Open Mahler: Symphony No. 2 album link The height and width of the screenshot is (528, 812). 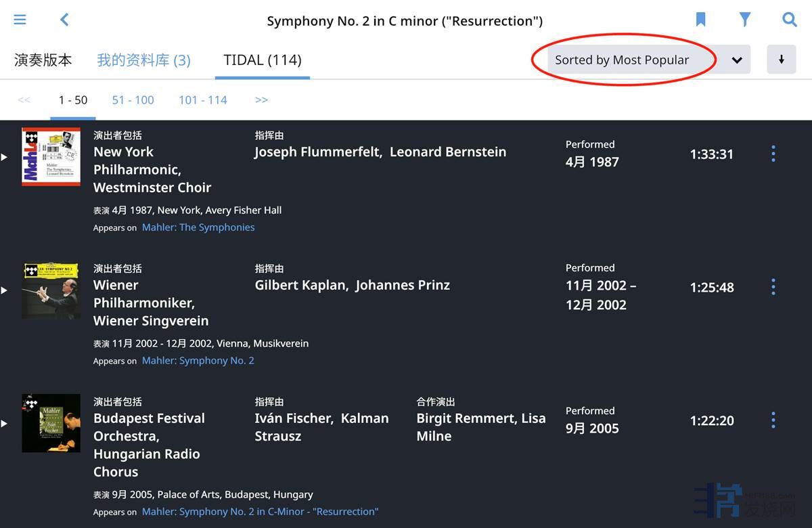[x=198, y=361]
